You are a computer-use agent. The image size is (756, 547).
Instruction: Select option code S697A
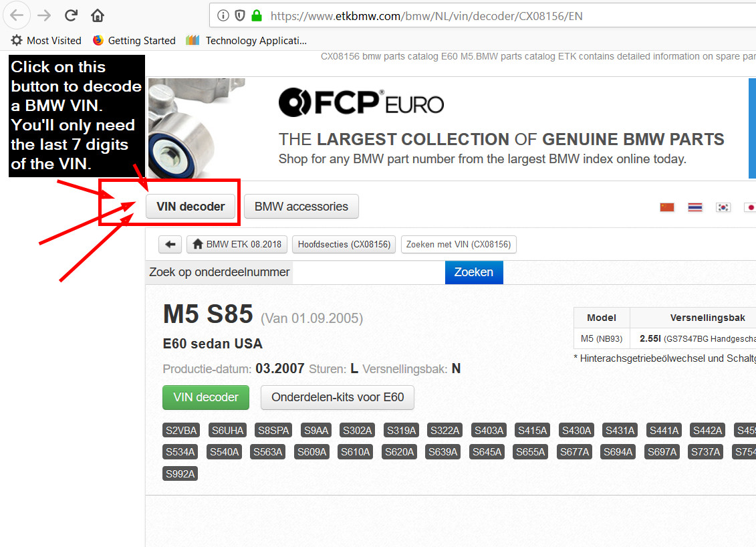[x=662, y=452]
